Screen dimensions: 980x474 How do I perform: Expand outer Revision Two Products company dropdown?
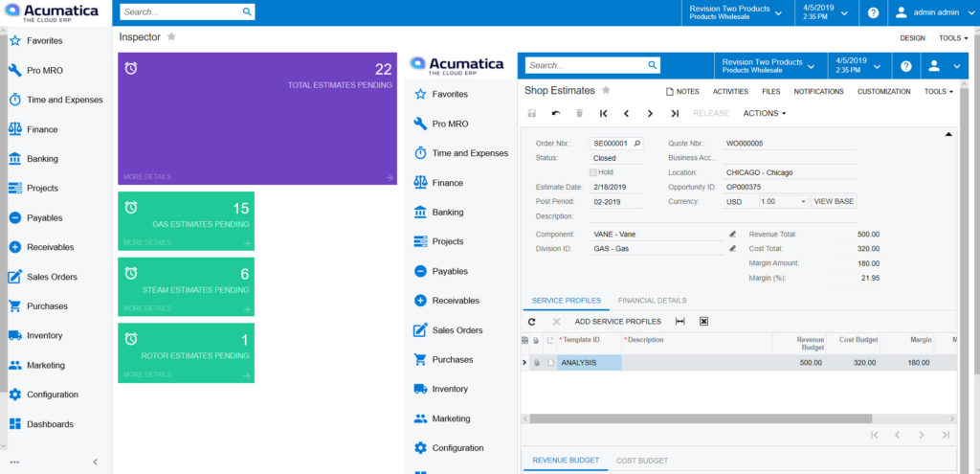coord(737,12)
